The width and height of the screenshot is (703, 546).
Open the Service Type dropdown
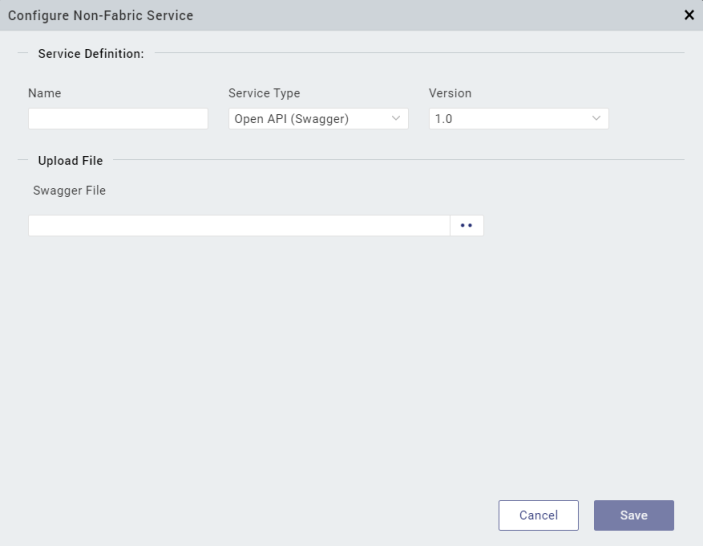[x=318, y=119]
